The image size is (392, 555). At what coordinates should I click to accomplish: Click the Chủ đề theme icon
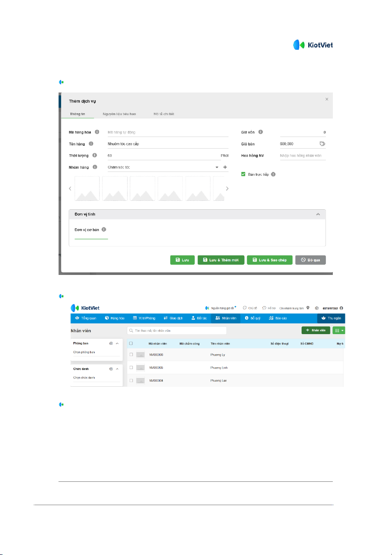point(245,308)
